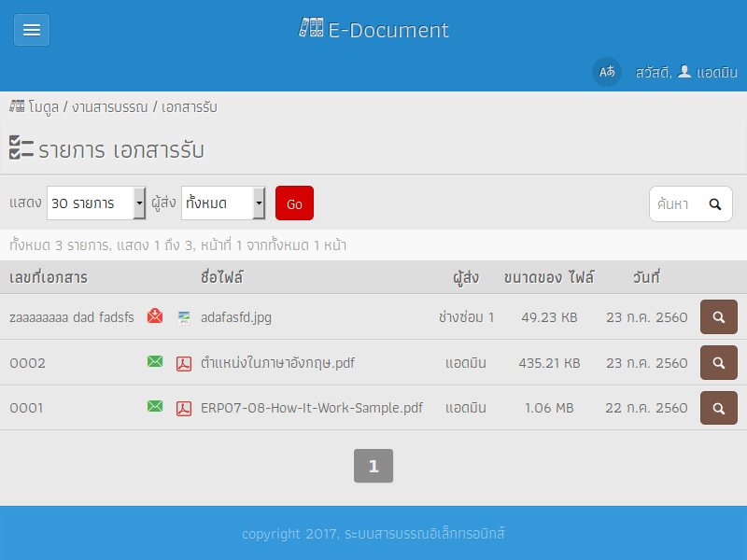Image resolution: width=747 pixels, height=560 pixels.
Task: Click the search magnifier icon in ค้นหา box
Action: pyautogui.click(x=714, y=203)
